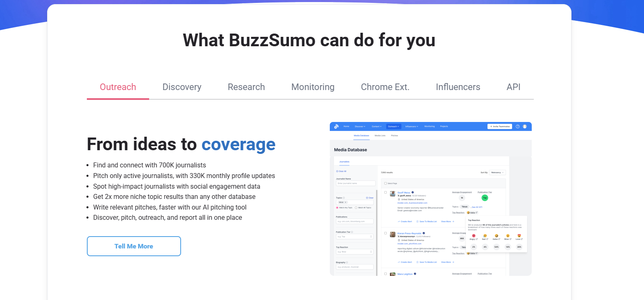Open Kieran Press-Reynolds profile link in preview

coord(409,233)
